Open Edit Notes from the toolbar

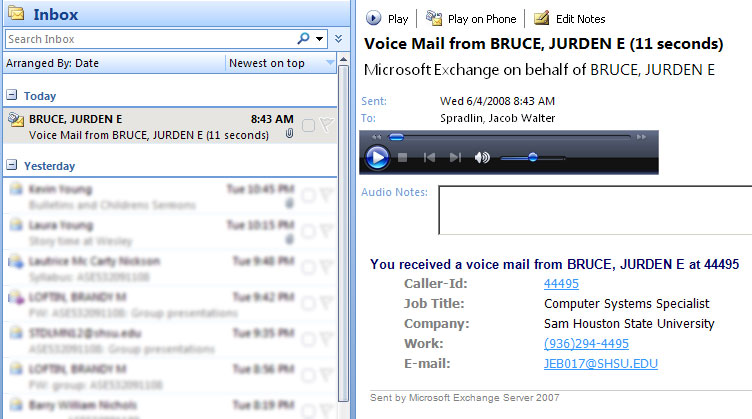click(x=570, y=18)
